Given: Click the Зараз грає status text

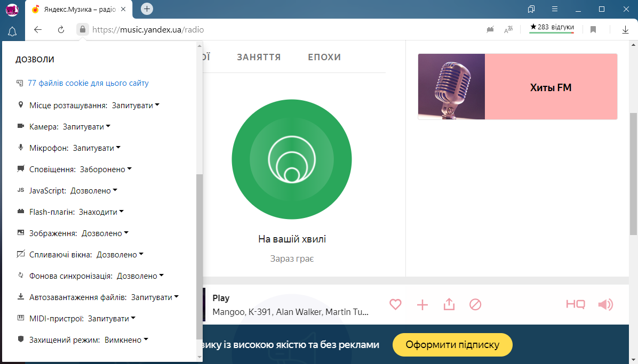Looking at the screenshot, I should (292, 259).
